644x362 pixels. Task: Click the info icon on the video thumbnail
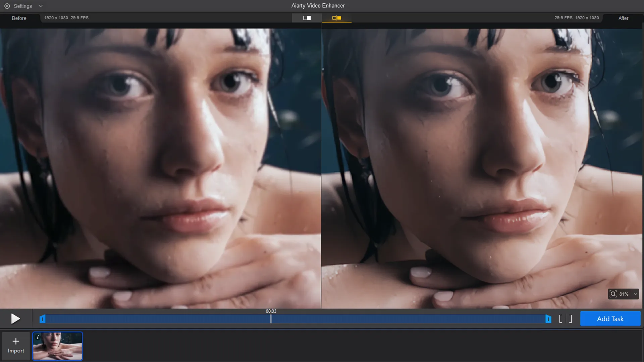(x=38, y=338)
